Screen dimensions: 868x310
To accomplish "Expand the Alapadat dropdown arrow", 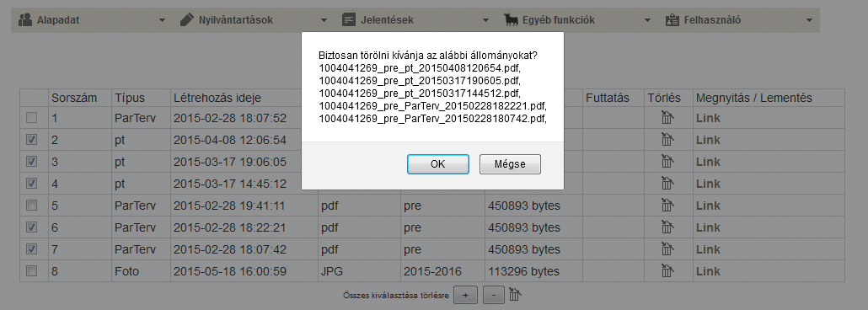I will (162, 20).
